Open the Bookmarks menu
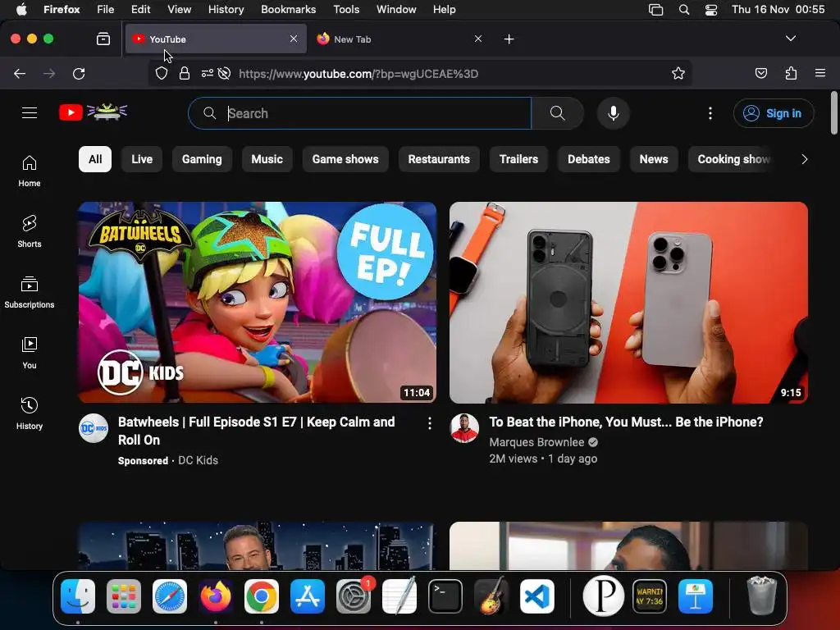This screenshot has height=630, width=840. click(288, 9)
